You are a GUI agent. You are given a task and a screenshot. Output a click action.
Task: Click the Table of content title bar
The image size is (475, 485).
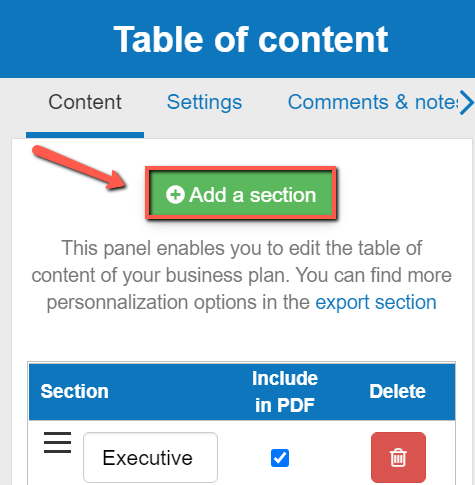click(x=237, y=39)
